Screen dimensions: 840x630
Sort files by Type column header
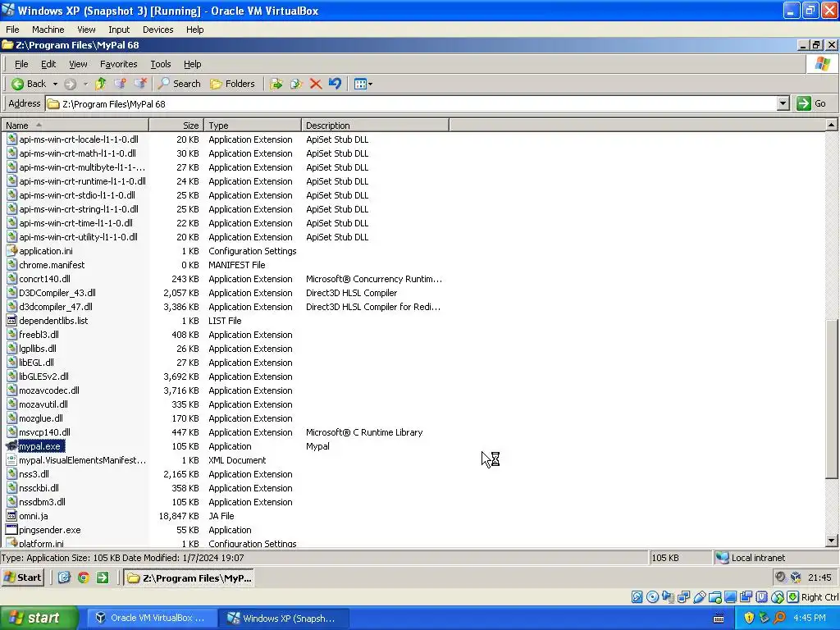tap(253, 126)
